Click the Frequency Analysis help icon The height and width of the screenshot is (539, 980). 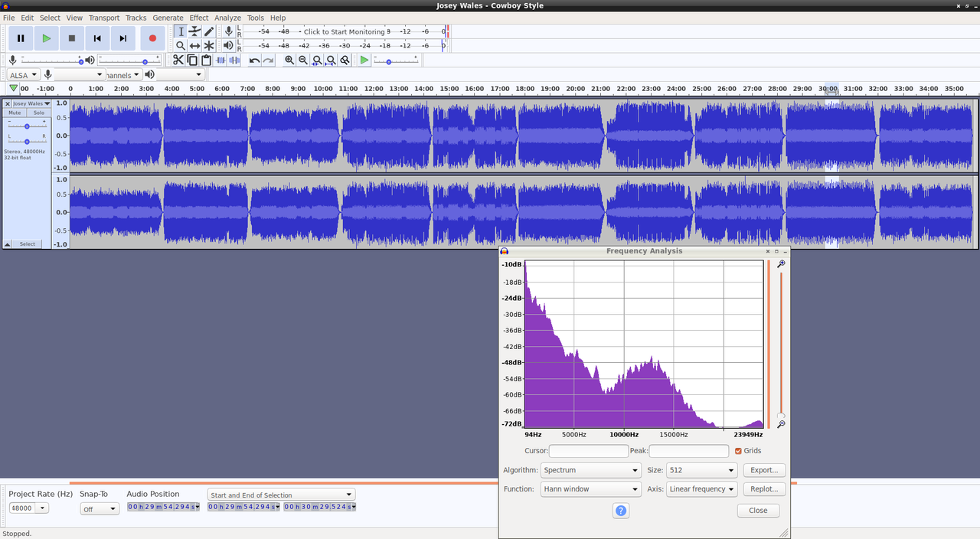pos(621,511)
